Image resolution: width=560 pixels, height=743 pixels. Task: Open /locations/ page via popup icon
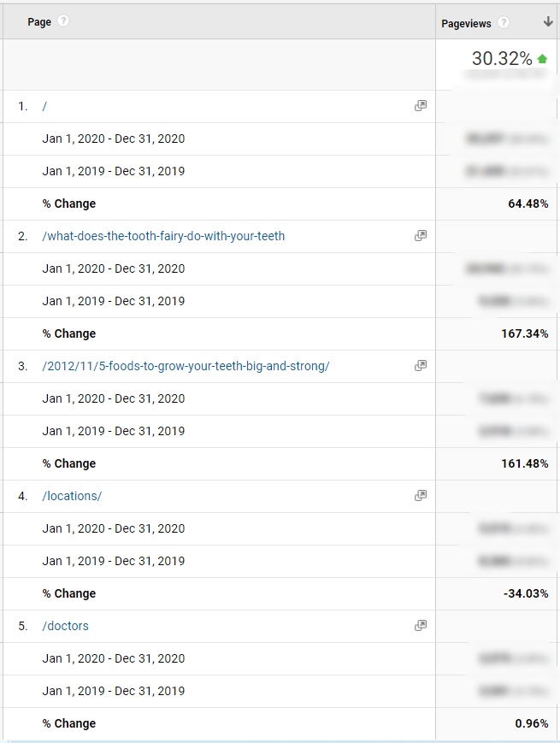pyautogui.click(x=421, y=496)
